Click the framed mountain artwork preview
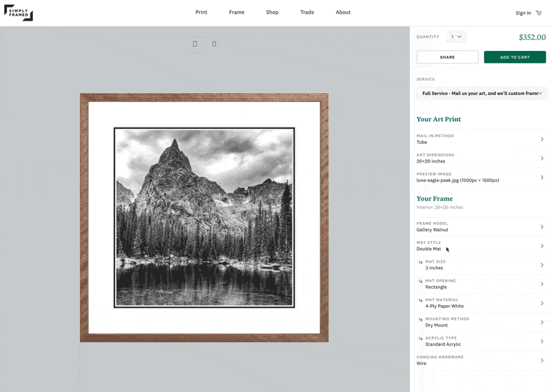Image resolution: width=551 pixels, height=392 pixels. click(204, 218)
